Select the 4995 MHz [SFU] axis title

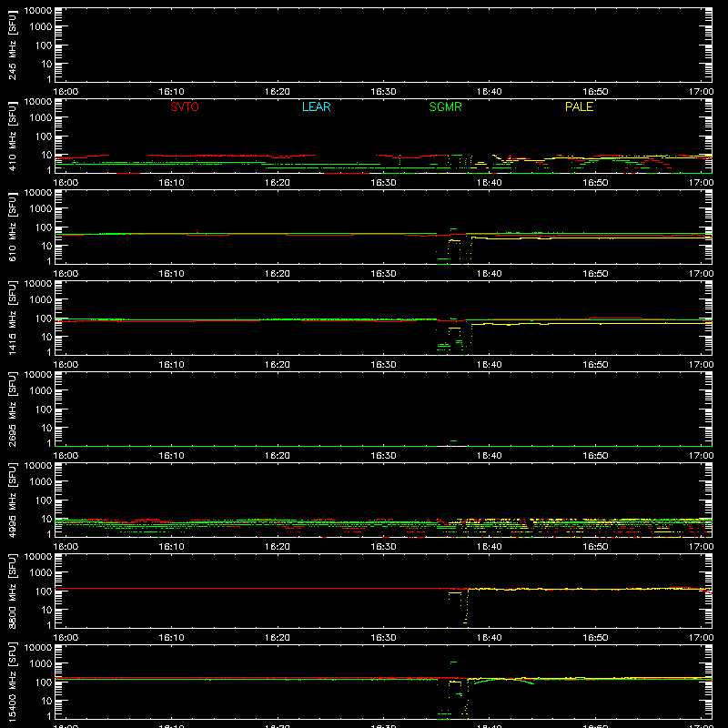click(x=12, y=500)
